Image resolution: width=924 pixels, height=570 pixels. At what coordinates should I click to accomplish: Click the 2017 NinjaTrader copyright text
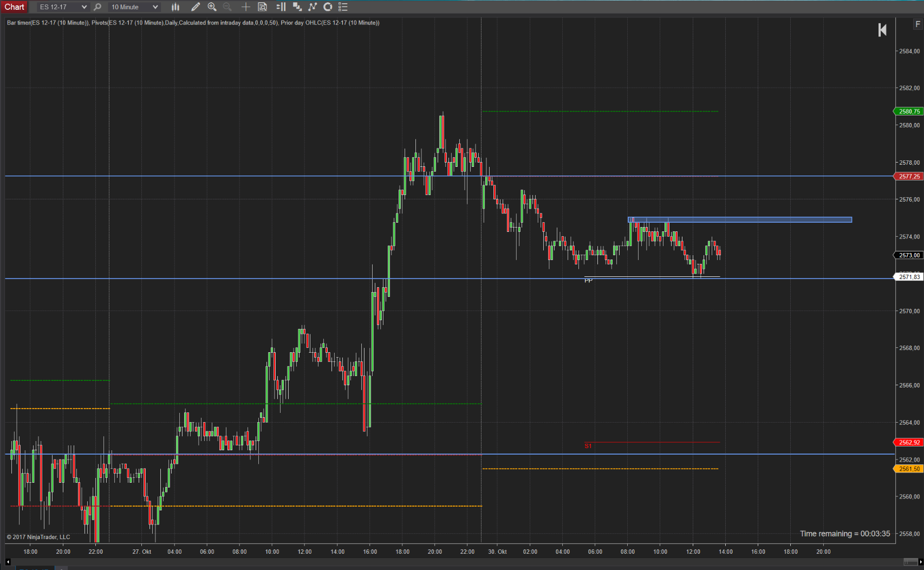coord(38,537)
